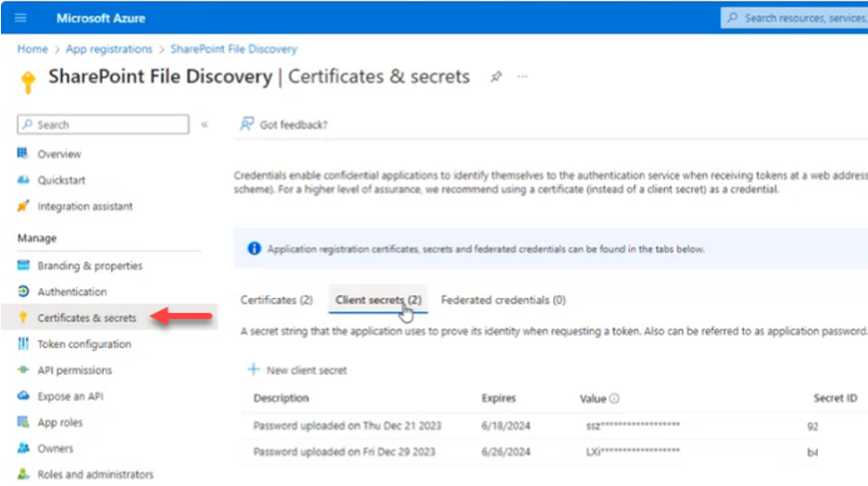Open the Azure portal hamburger menu
868x486 pixels.
tap(20, 18)
